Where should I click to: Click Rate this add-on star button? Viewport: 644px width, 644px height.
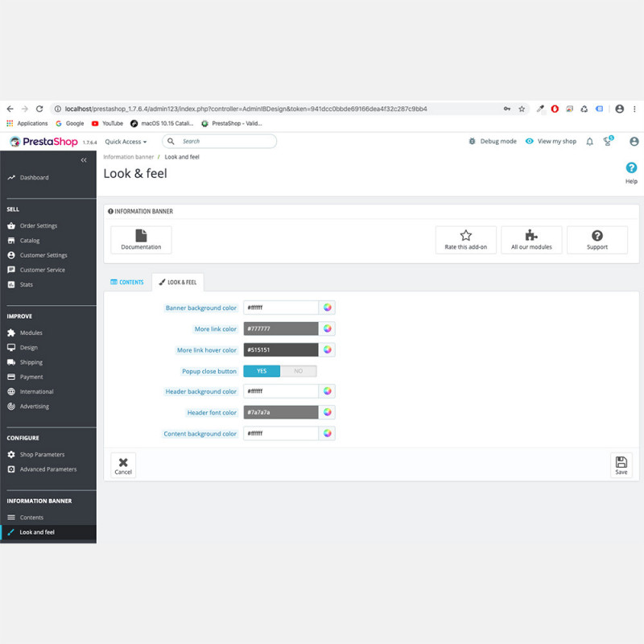(x=466, y=240)
